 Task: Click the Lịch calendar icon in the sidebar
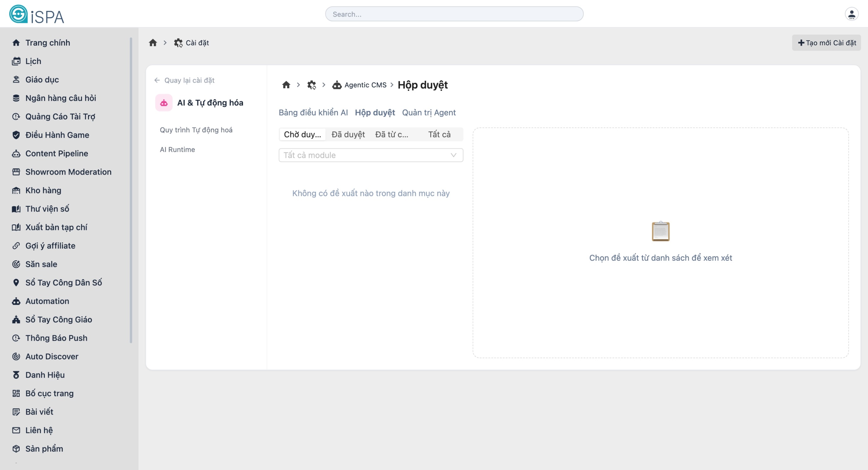click(x=16, y=61)
